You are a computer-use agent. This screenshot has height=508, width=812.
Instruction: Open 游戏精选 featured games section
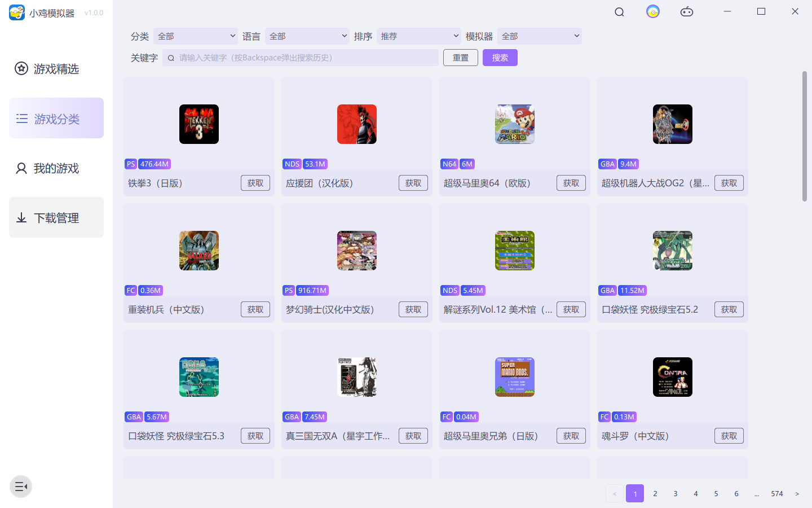tap(56, 69)
